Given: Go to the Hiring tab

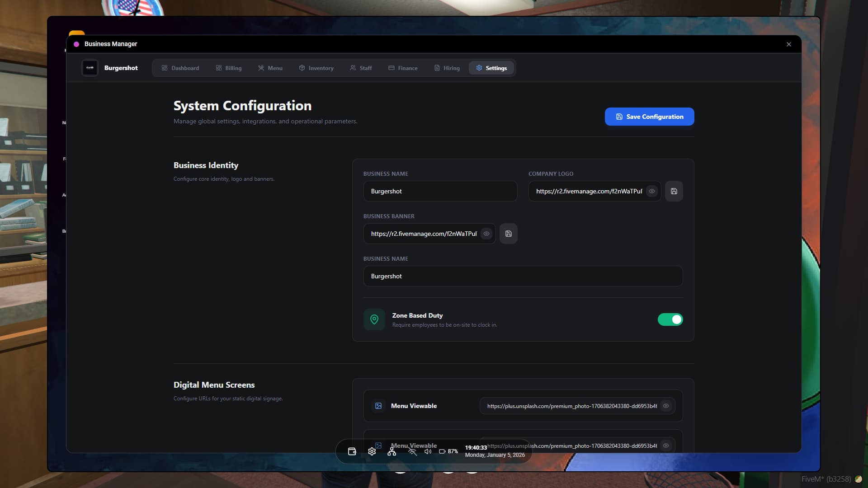Looking at the screenshot, I should [x=447, y=68].
